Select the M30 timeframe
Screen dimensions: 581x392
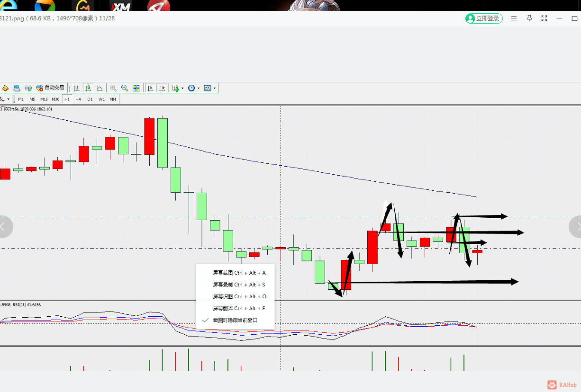pos(55,99)
